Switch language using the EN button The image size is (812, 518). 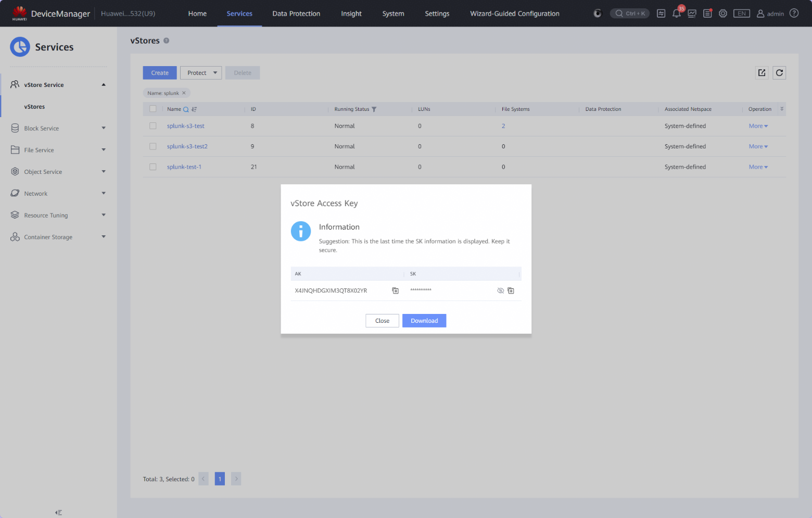click(742, 14)
